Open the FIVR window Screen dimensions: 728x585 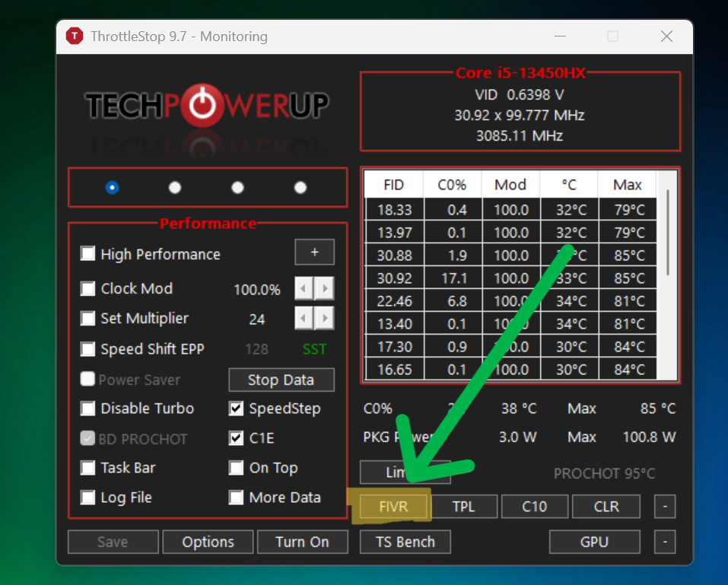click(x=393, y=506)
